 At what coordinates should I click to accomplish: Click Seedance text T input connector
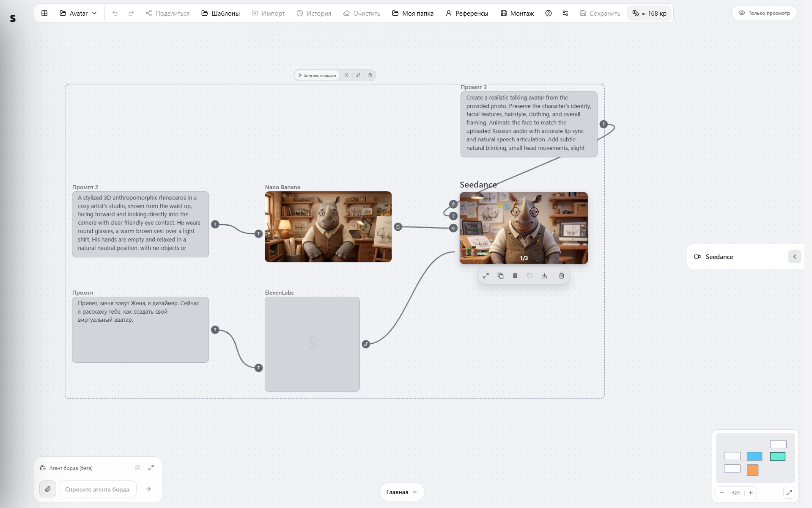pos(453,216)
